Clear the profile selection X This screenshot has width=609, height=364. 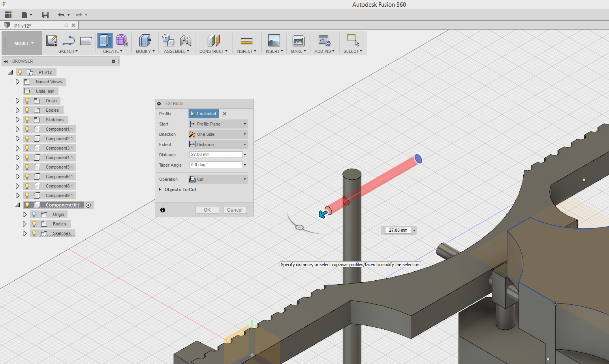point(225,114)
